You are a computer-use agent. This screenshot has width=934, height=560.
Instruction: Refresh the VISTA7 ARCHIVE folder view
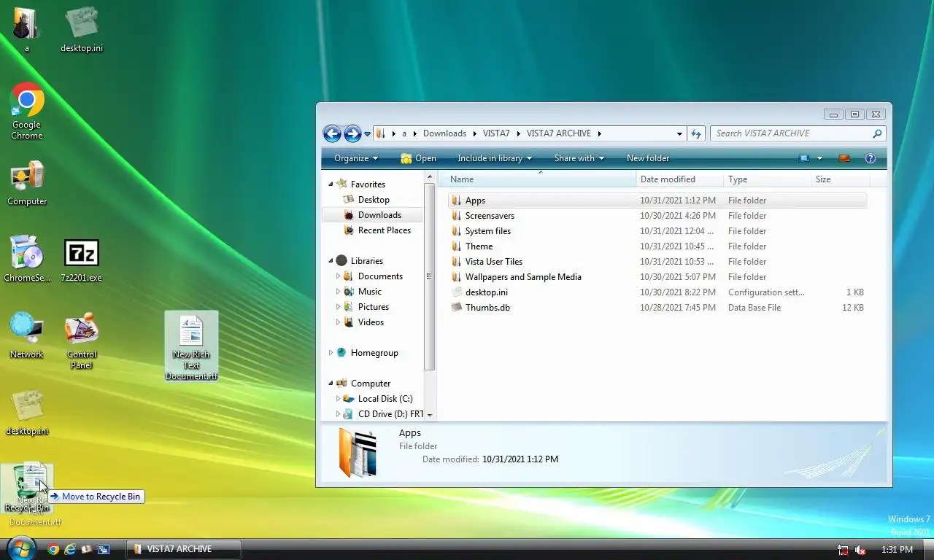point(696,133)
